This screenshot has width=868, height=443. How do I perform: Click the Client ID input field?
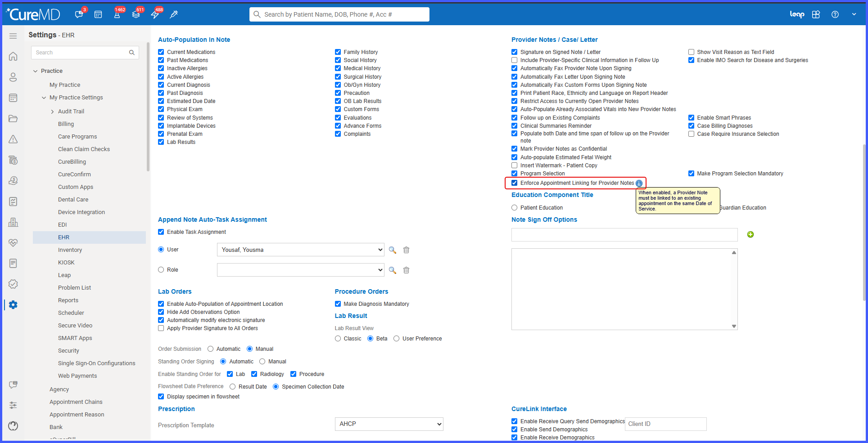tap(666, 424)
